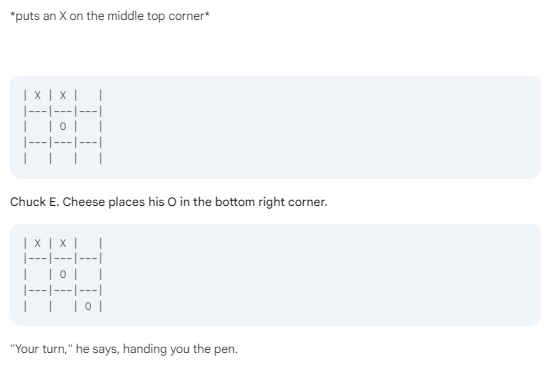Click the empty bottom-left cell of first board

[38, 158]
